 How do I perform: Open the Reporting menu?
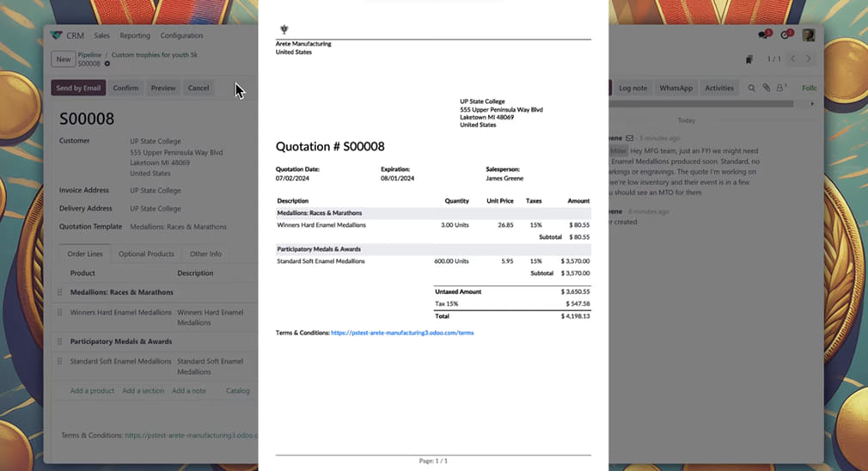point(135,35)
